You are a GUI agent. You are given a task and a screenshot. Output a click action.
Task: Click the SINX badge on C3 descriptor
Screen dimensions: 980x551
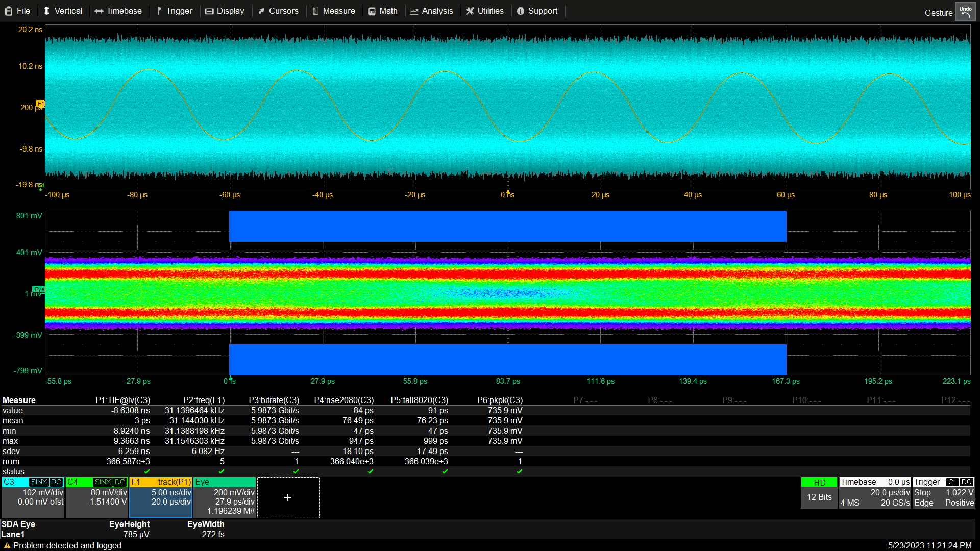(39, 482)
